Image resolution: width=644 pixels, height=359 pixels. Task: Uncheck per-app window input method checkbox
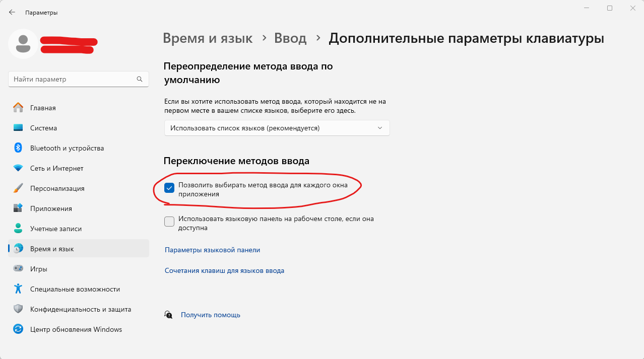point(169,188)
